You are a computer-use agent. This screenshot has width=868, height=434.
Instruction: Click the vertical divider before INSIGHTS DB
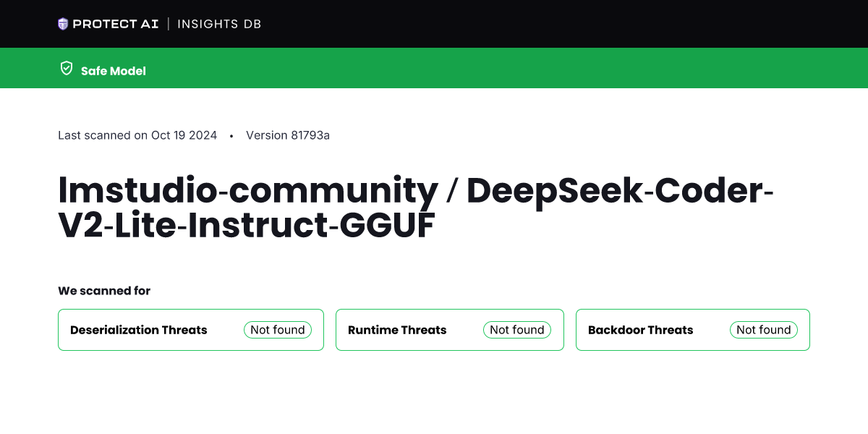tap(169, 24)
